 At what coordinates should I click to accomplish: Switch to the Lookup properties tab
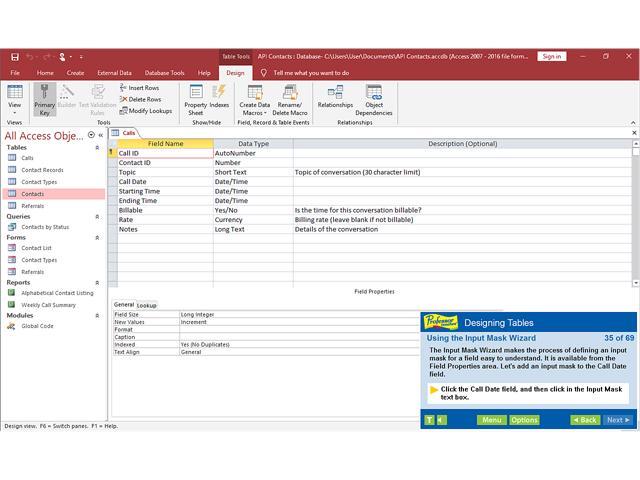click(x=147, y=305)
